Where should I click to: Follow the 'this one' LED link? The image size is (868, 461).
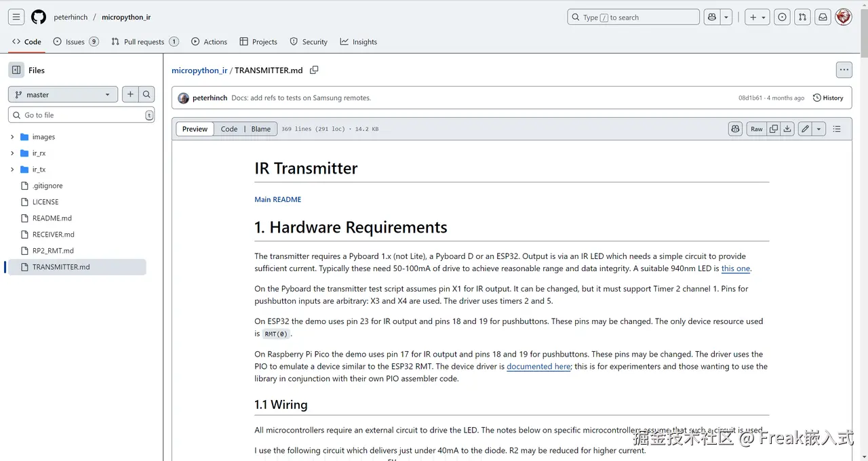736,268
